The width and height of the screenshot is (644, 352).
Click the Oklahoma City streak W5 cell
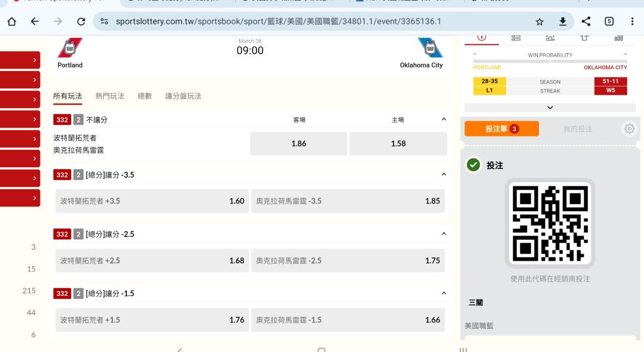[611, 90]
